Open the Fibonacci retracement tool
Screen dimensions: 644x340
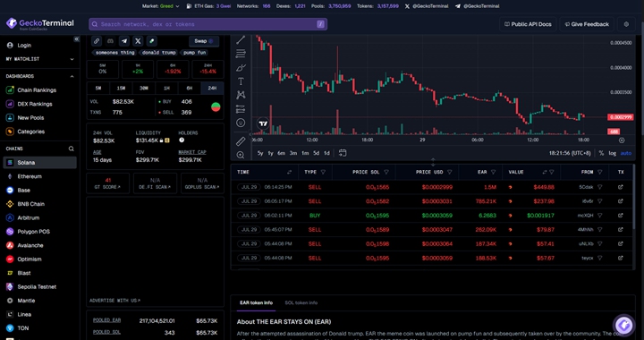click(241, 54)
